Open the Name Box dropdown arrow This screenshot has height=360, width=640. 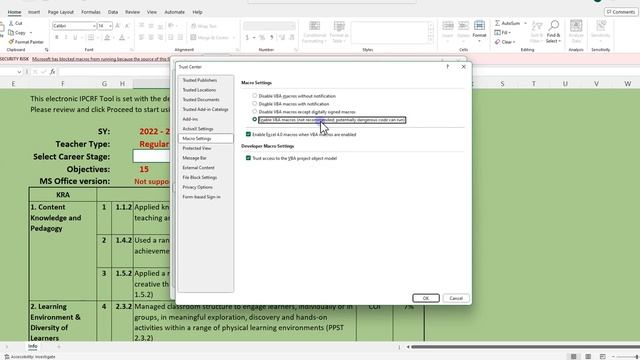click(x=19, y=72)
